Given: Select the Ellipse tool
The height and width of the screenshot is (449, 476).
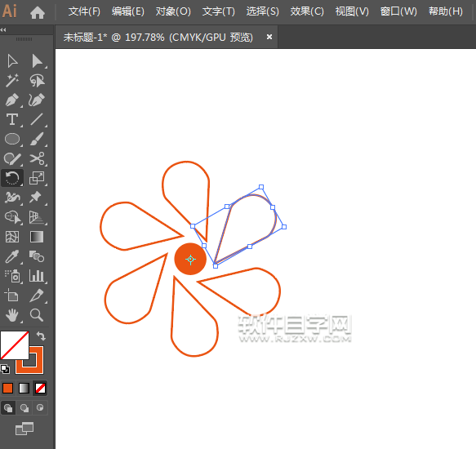Looking at the screenshot, I should (x=12, y=139).
